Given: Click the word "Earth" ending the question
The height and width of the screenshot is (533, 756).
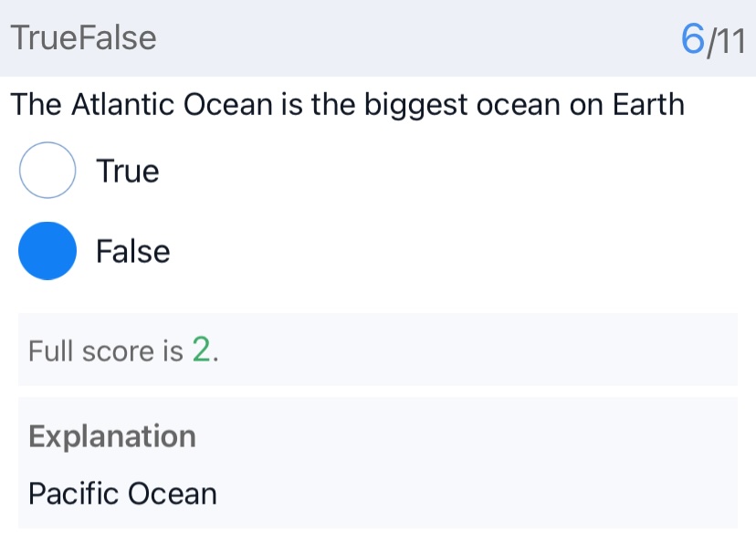Looking at the screenshot, I should pyautogui.click(x=647, y=104).
